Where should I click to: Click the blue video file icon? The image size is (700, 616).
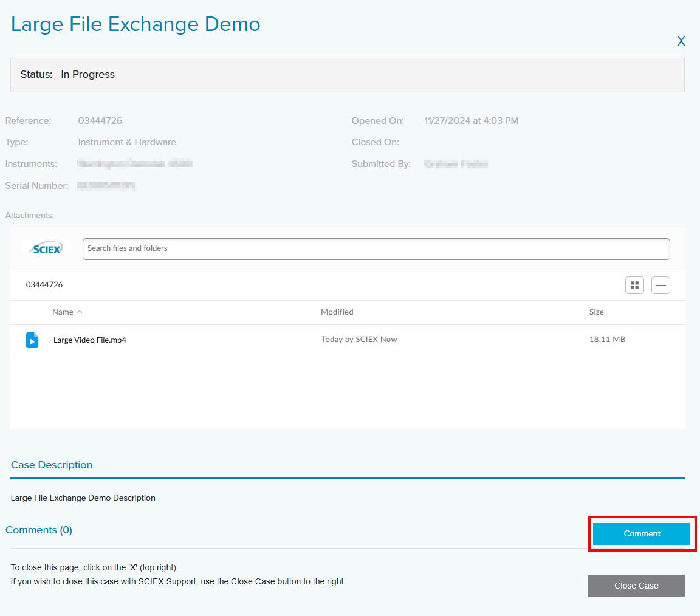[32, 340]
